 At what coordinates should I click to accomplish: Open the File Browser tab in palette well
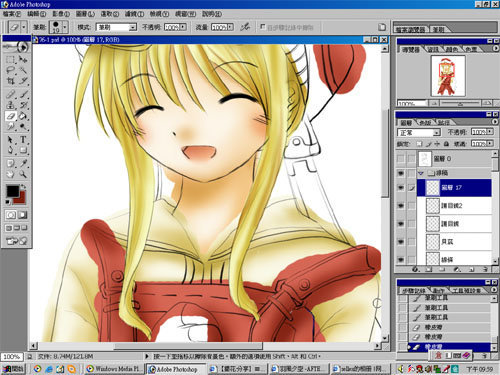(x=410, y=30)
